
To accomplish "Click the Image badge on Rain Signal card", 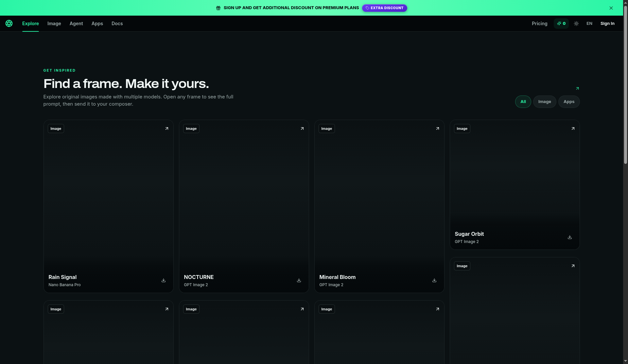I will coord(56,129).
